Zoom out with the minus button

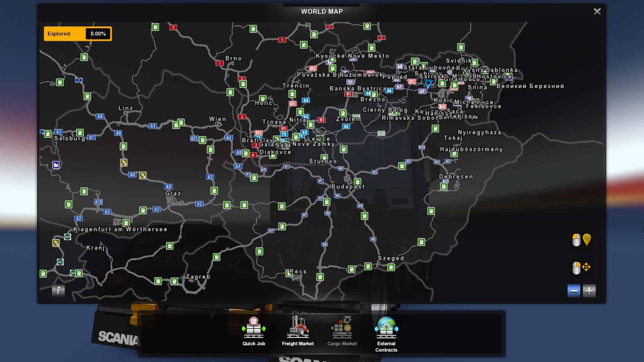[574, 291]
